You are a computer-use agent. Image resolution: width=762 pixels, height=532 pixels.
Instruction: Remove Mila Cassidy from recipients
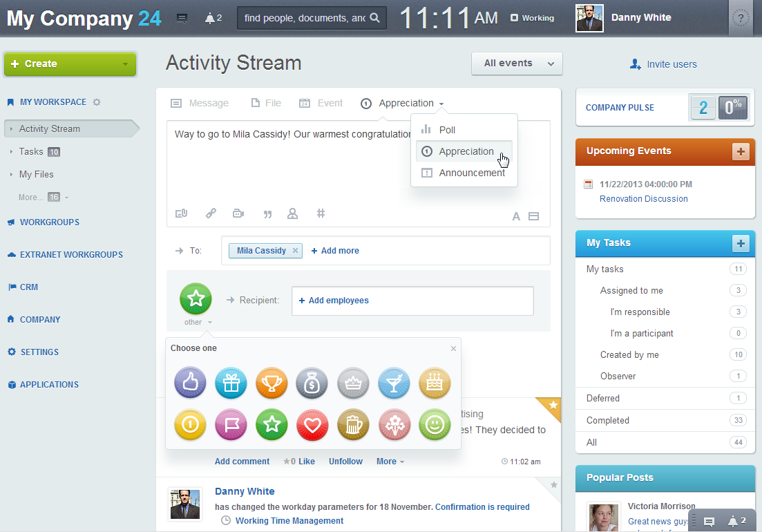(x=296, y=251)
